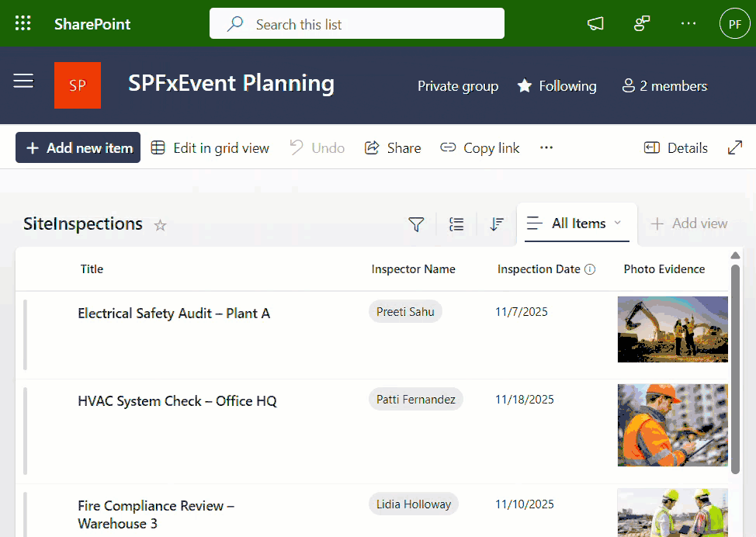756x537 pixels.
Task: Open SPFxEvent Planning site title
Action: coord(231,83)
